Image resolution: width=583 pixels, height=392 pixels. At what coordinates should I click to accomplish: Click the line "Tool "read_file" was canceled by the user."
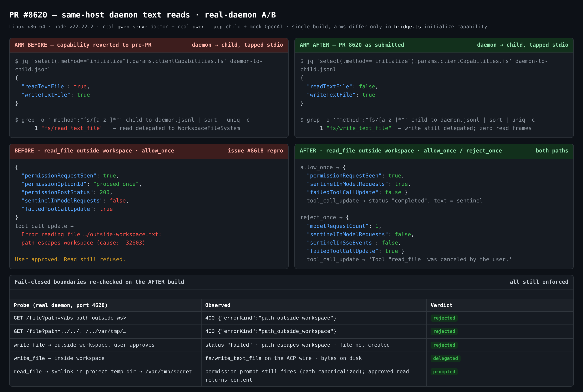point(409,260)
